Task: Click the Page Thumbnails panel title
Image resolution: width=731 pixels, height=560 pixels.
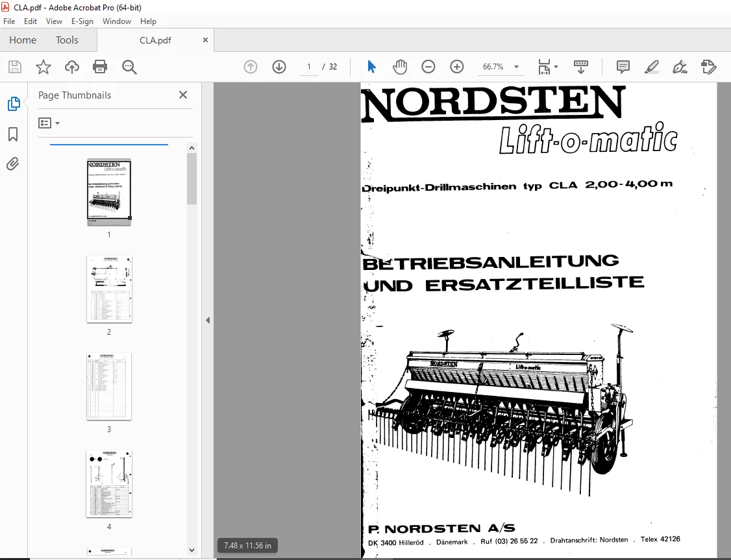Action: (75, 95)
